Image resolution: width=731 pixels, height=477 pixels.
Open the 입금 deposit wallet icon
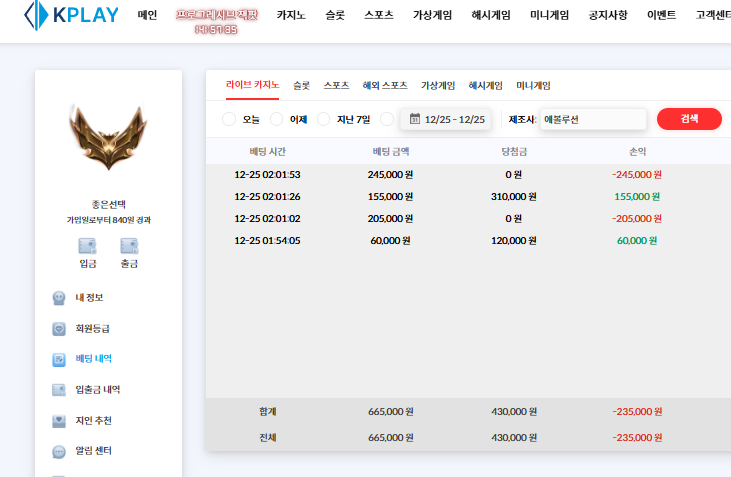(x=87, y=246)
